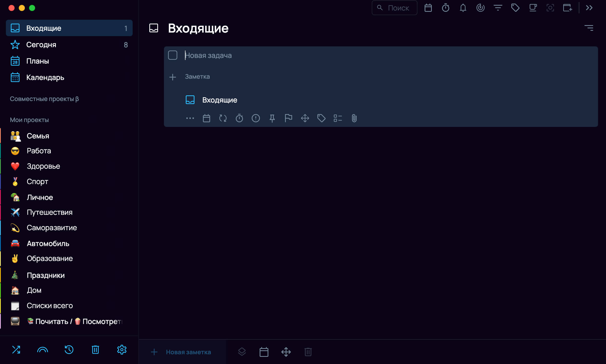Open the tags icon in the top toolbar
606x364 pixels.
[x=515, y=8]
